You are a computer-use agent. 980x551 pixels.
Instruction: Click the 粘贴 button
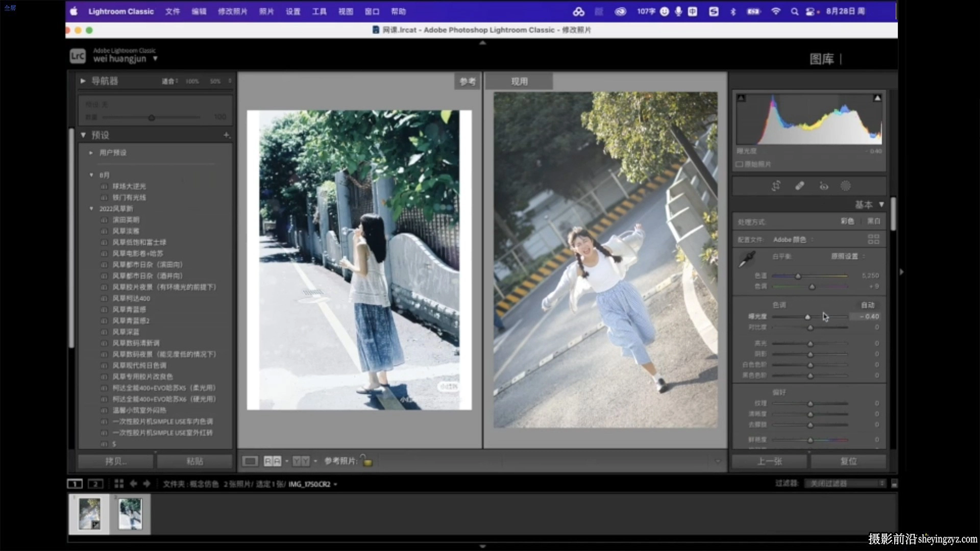pos(194,461)
